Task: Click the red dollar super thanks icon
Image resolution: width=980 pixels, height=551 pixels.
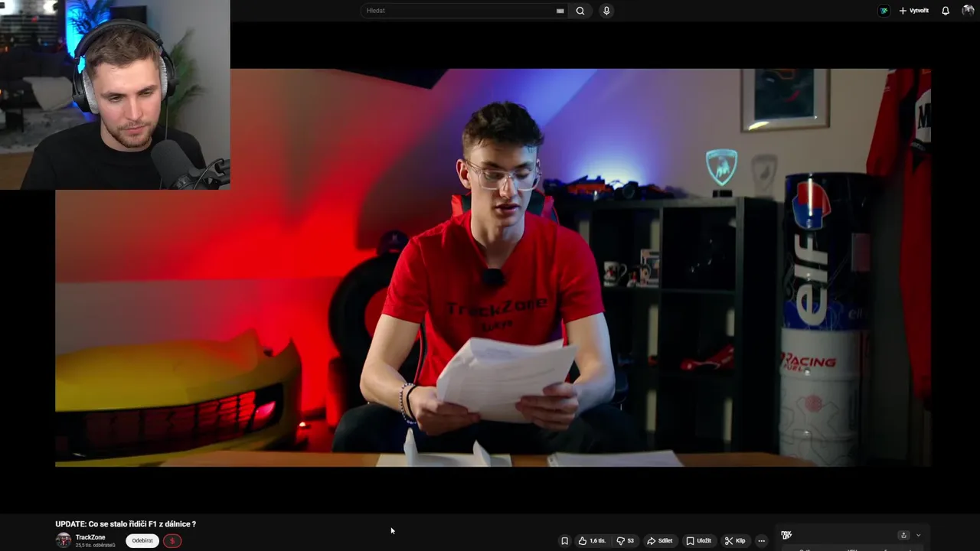Action: point(172,540)
